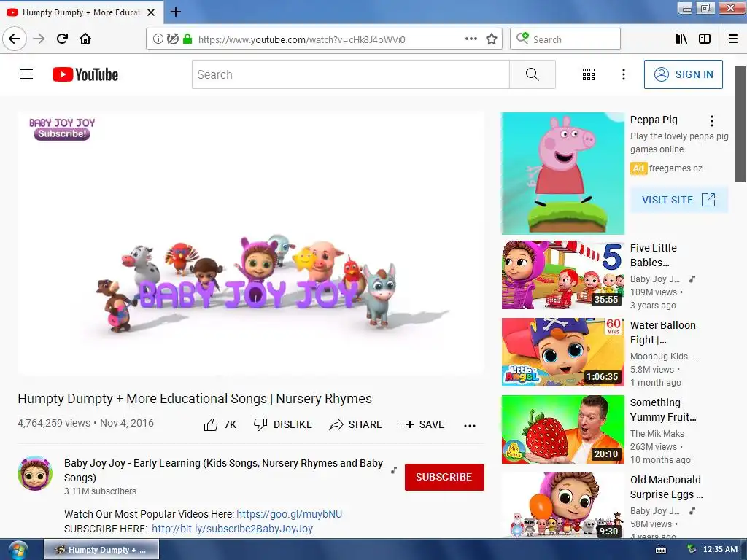Image resolution: width=747 pixels, height=560 pixels.
Task: Click the green padlock security icon
Action: click(x=187, y=39)
